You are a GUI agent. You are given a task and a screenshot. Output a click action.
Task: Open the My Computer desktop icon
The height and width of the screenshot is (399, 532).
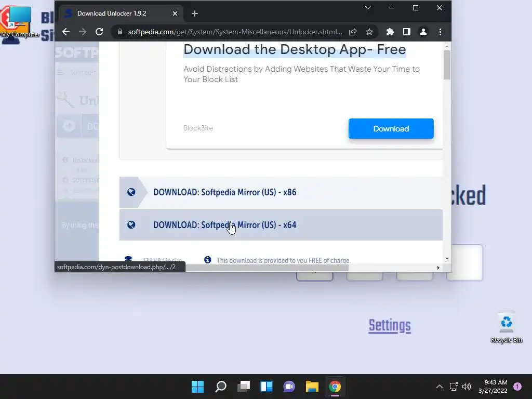coord(20,22)
